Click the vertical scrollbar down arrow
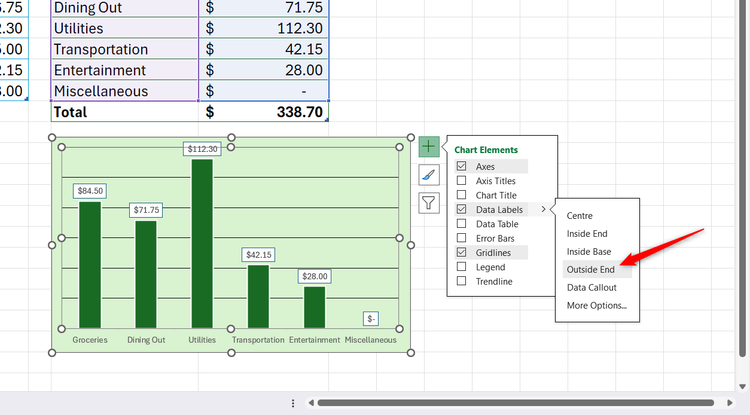The image size is (750, 415). coord(742,386)
